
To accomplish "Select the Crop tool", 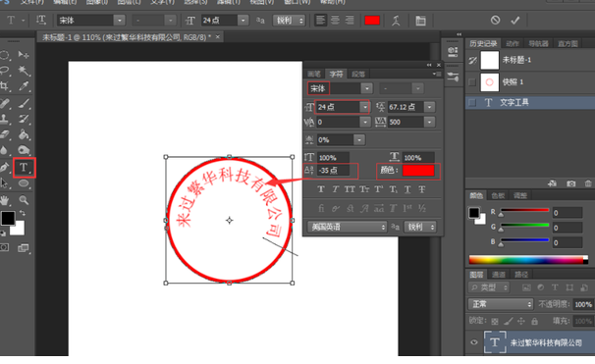I will tap(5, 86).
